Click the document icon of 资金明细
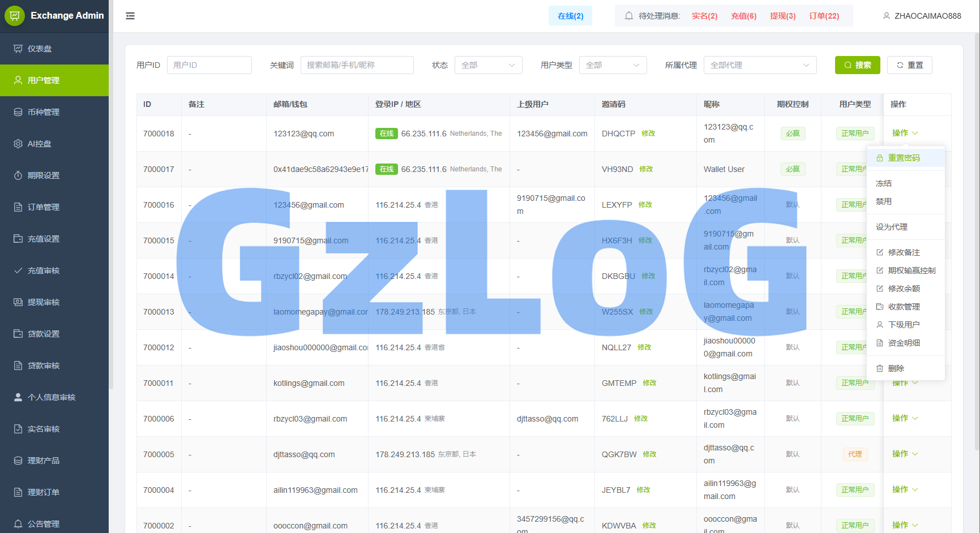Screen dimensions: 980x533 [x=880, y=343]
